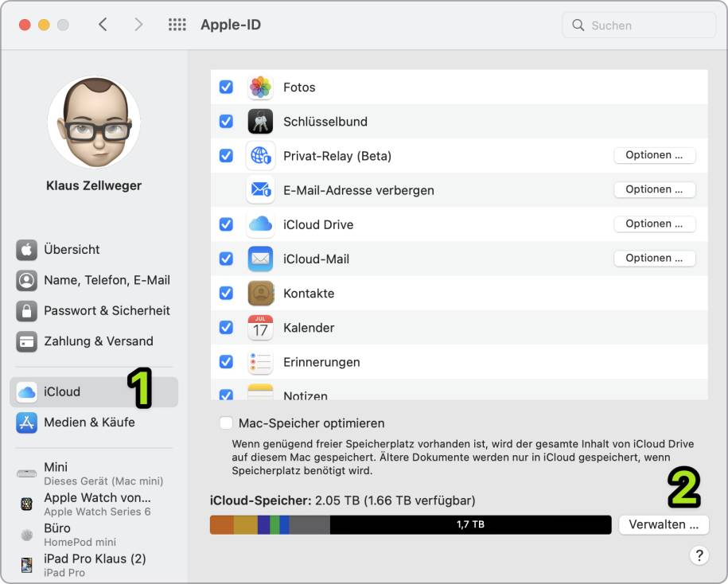Image resolution: width=728 pixels, height=584 pixels.
Task: Click the Klaus Zellweger Memoji avatar
Action: pyautogui.click(x=94, y=123)
